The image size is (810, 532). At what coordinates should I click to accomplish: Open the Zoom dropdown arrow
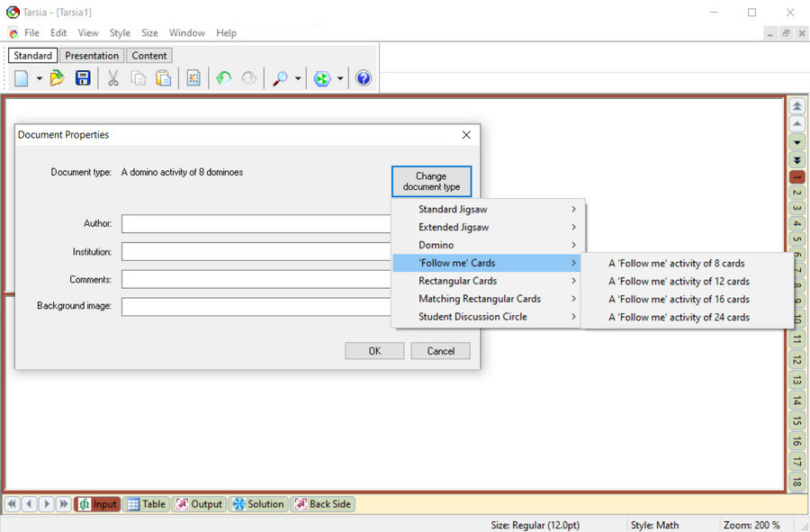[x=298, y=78]
